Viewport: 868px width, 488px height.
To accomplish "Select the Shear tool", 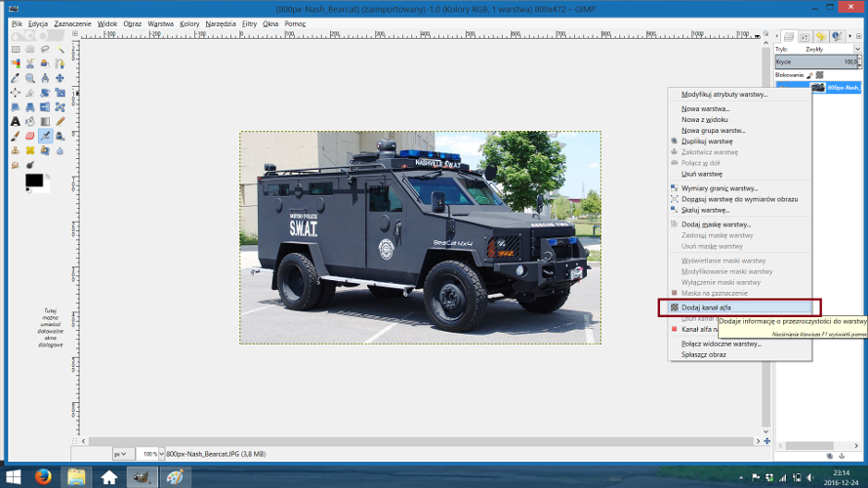I will (16, 106).
